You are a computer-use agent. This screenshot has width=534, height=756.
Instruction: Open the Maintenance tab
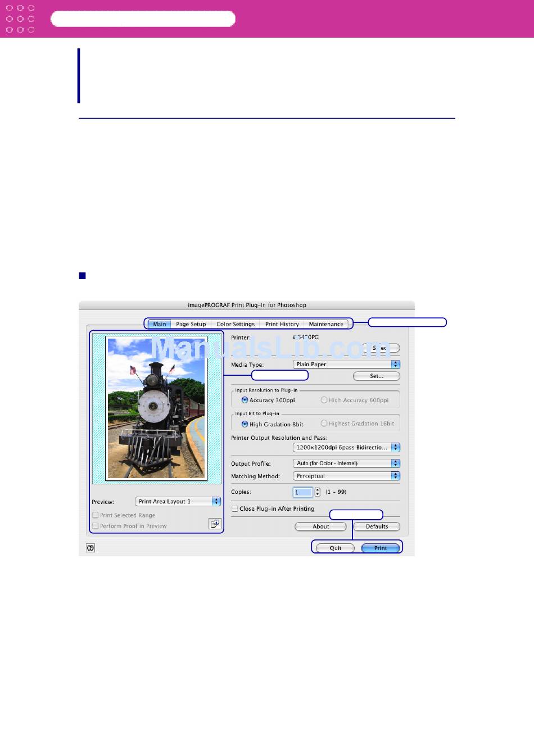[x=326, y=324]
